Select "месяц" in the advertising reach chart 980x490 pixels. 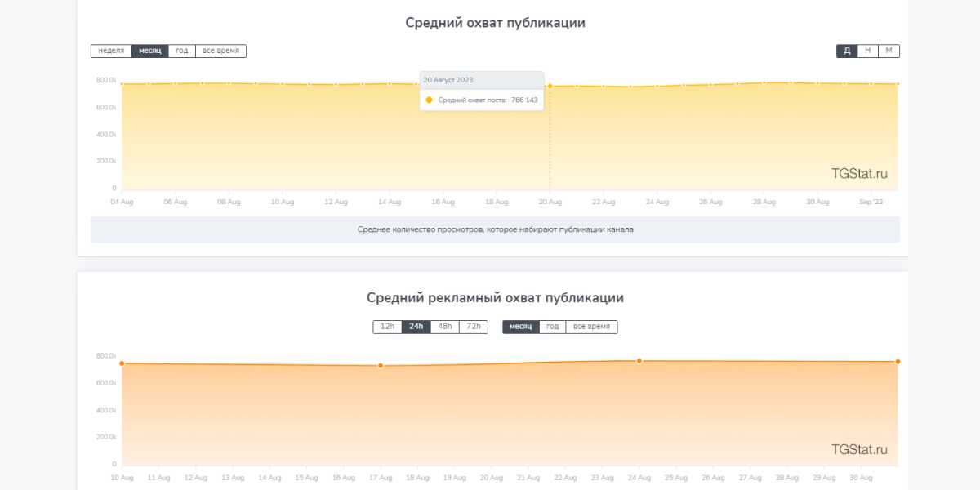tap(521, 327)
